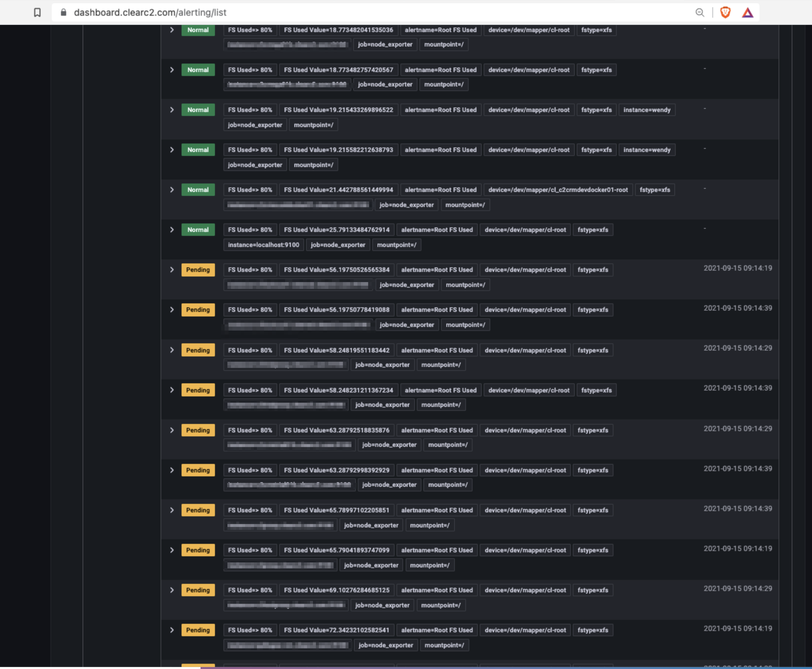Image resolution: width=812 pixels, height=669 pixels.
Task: Click the device=/dev/mapper/cl_c2crmdevdocker01-root label
Action: 558,190
